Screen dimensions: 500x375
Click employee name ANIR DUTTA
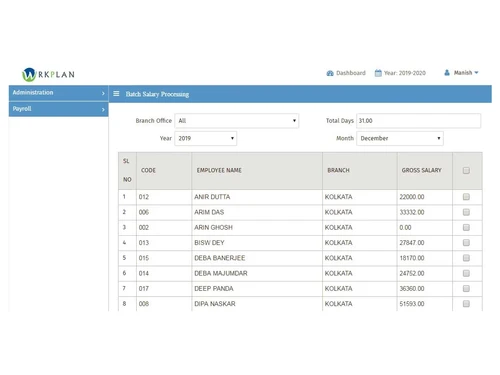click(212, 197)
